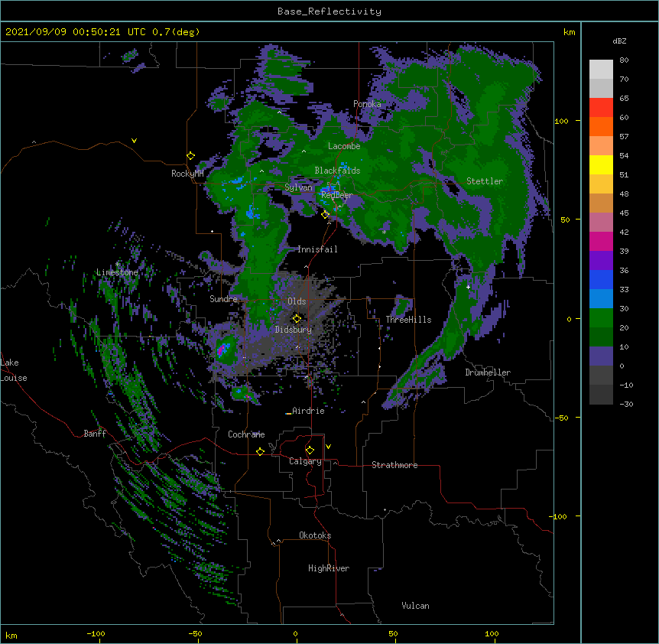Select the red 65-60 dBZ legend band
This screenshot has height=644, width=659.
[601, 108]
